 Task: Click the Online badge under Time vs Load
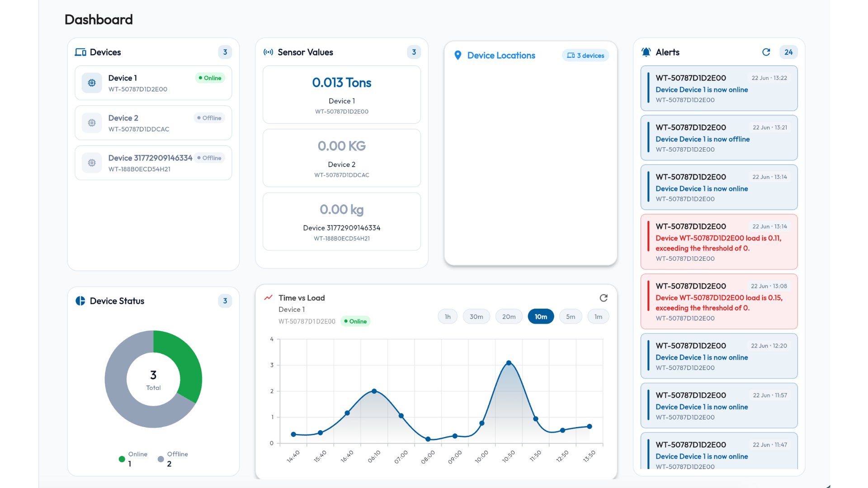point(355,321)
